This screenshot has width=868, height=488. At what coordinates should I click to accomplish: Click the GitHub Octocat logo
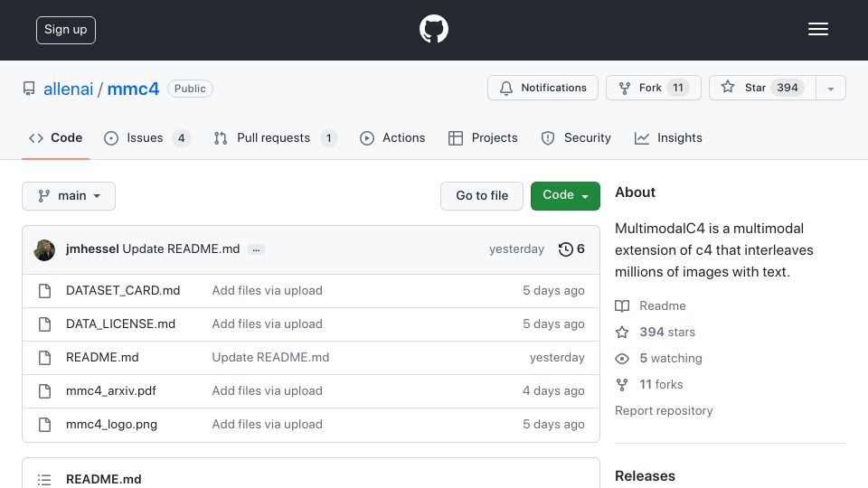pyautogui.click(x=433, y=29)
